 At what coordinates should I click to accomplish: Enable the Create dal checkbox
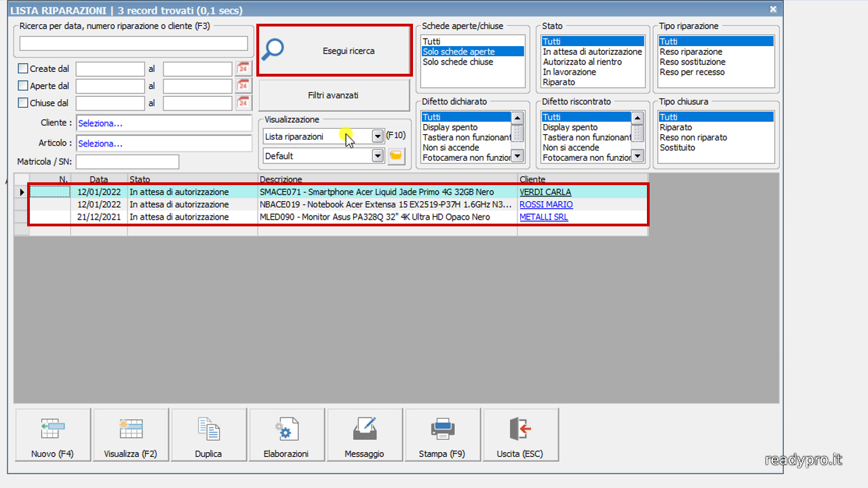tap(23, 68)
